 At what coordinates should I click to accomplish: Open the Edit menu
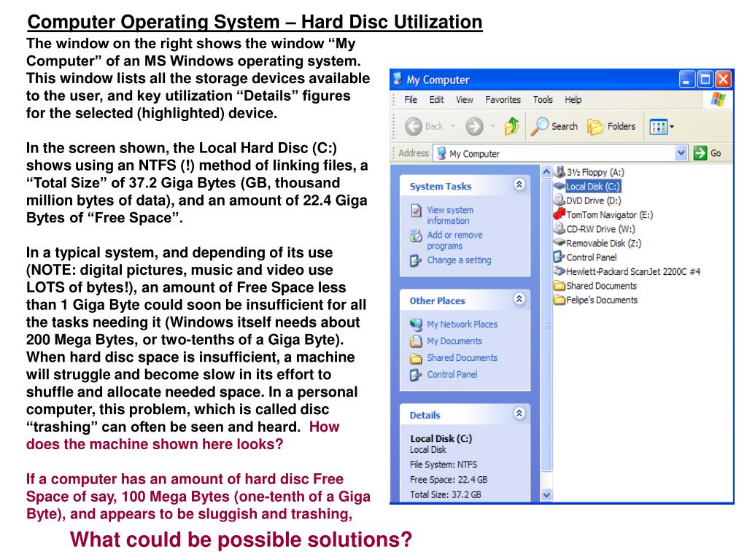(x=436, y=99)
